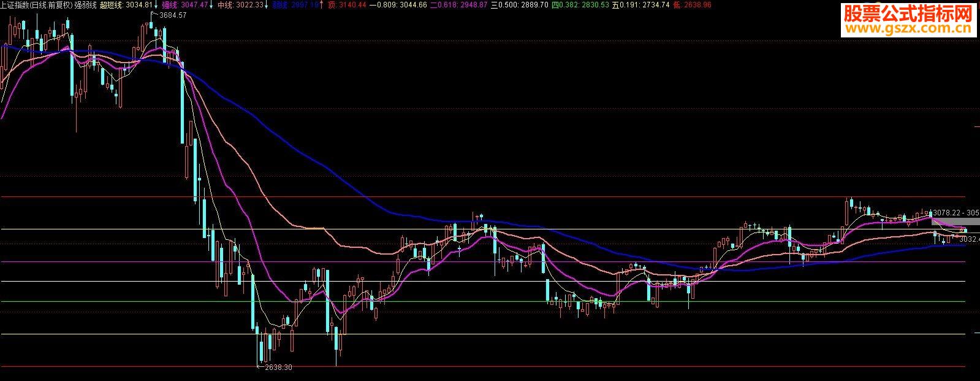
Task: Click the blue 弱线 value 2997.19
Action: click(305, 5)
